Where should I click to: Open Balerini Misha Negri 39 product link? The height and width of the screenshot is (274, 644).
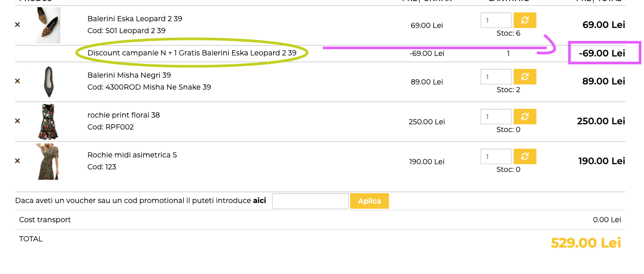coord(129,75)
